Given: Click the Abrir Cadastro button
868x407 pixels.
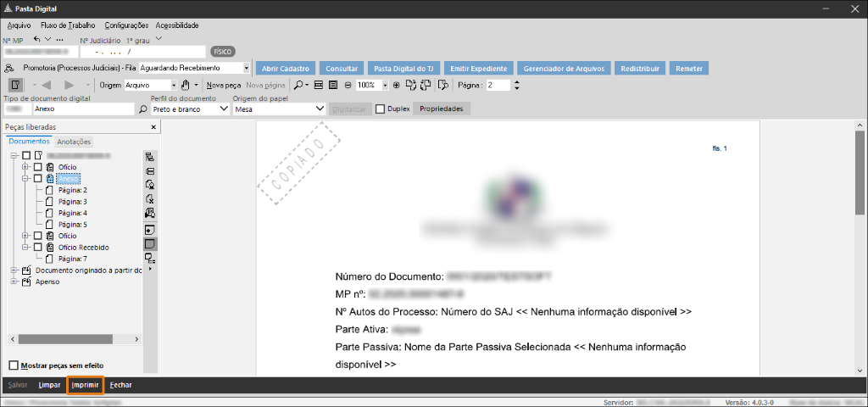Looking at the screenshot, I should pos(285,69).
